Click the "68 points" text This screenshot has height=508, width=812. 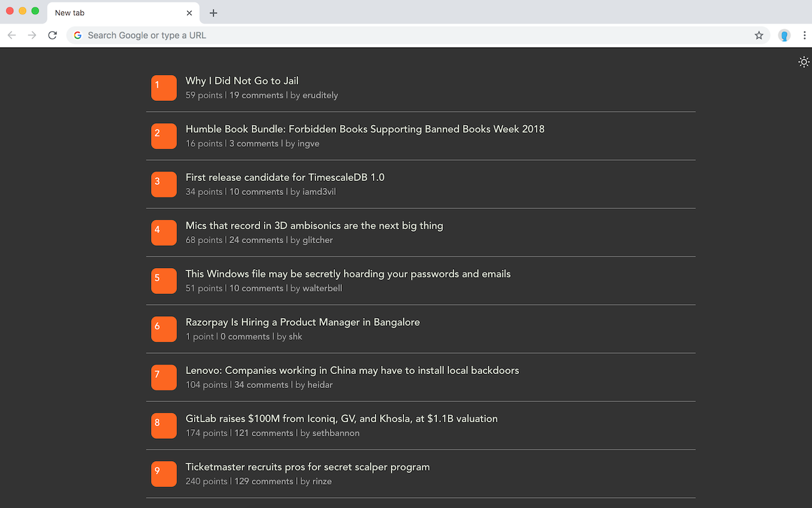(x=204, y=240)
